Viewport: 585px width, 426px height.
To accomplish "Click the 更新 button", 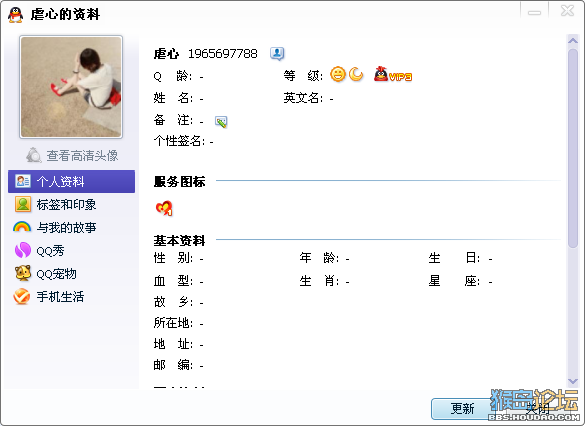I will (462, 408).
